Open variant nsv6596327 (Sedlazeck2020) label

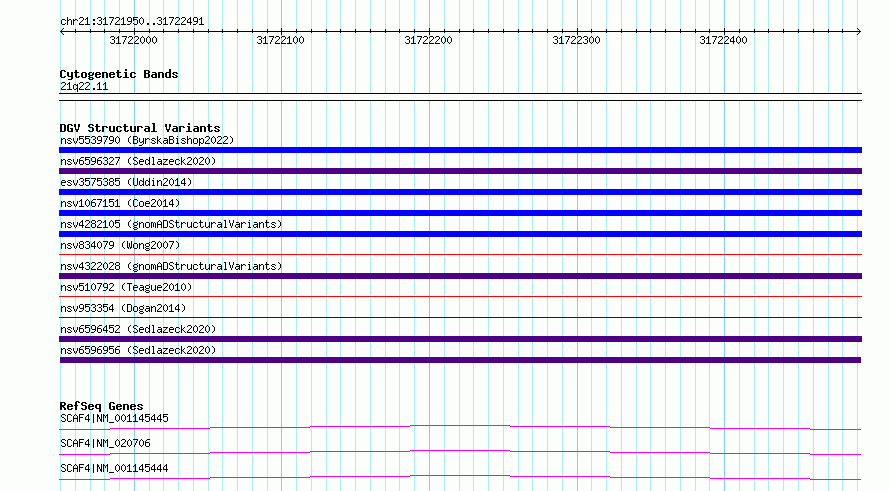tap(138, 161)
